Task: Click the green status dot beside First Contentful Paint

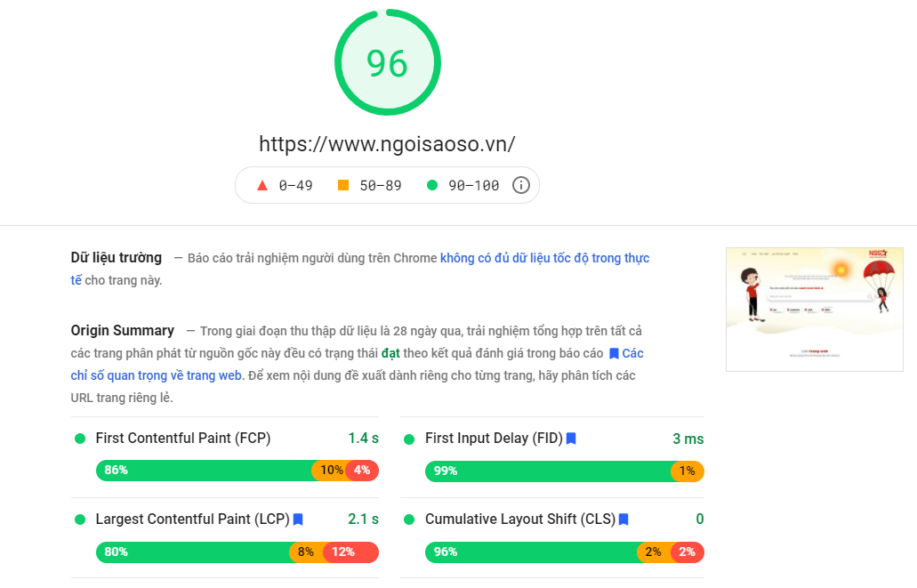Action: 81,438
